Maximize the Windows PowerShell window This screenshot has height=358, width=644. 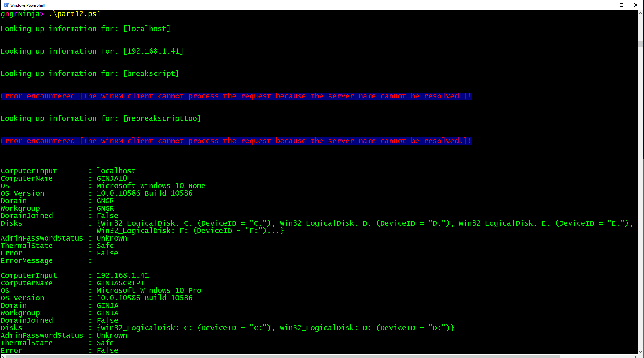(x=622, y=5)
